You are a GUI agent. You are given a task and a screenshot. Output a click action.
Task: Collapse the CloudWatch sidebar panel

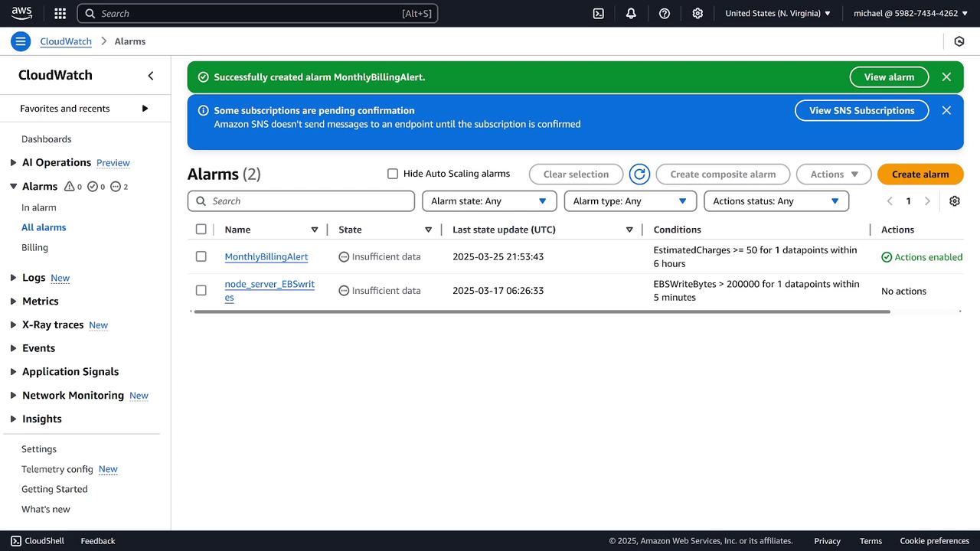[151, 75]
